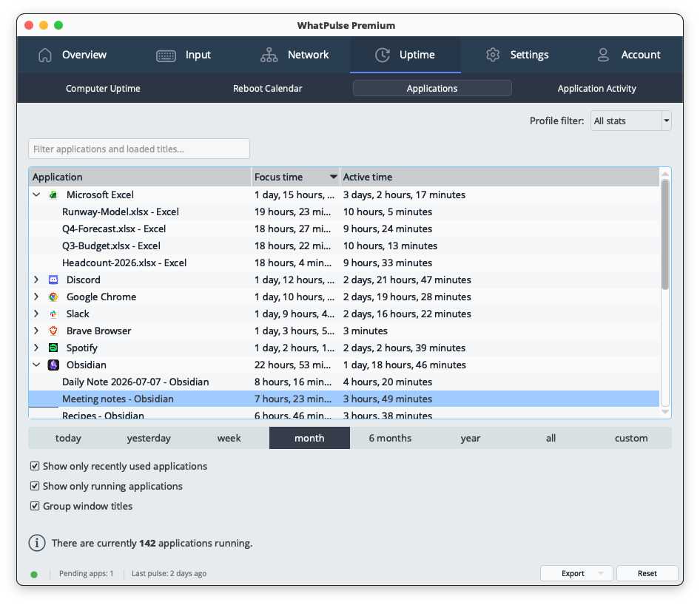The width and height of the screenshot is (700, 605).
Task: Click the Account person icon
Action: click(x=603, y=55)
